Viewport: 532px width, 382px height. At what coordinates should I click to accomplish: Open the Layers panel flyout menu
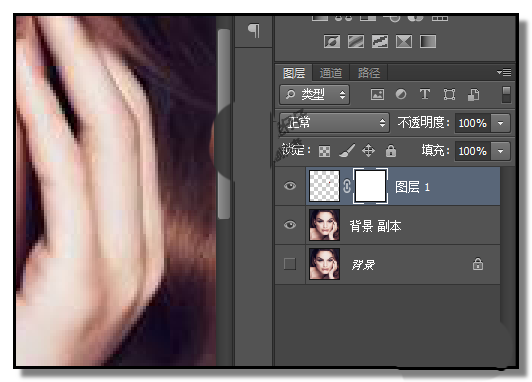(x=504, y=72)
